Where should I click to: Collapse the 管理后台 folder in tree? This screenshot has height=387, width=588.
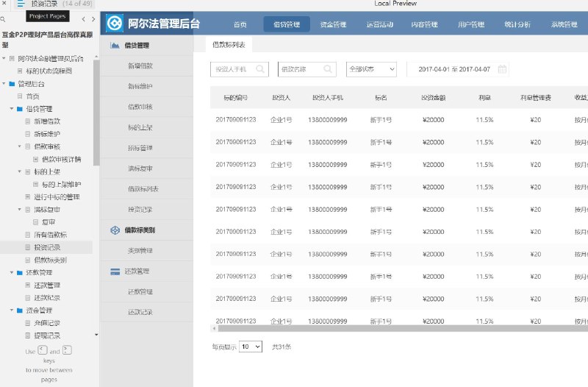tap(4, 84)
